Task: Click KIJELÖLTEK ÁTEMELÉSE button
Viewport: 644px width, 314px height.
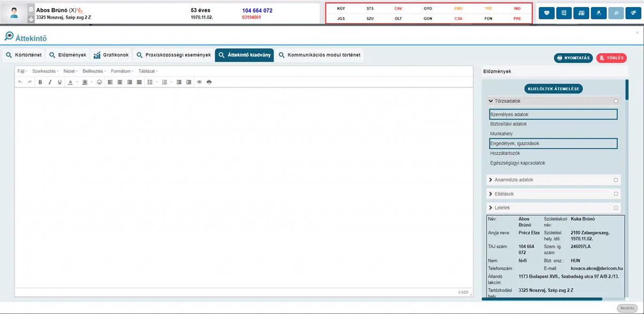Action: coord(553,89)
